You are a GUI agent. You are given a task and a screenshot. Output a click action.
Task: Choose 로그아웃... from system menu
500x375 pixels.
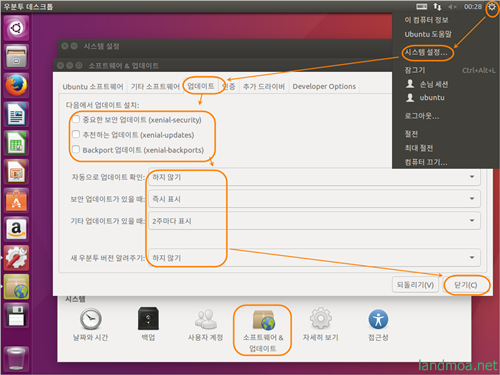tap(422, 116)
